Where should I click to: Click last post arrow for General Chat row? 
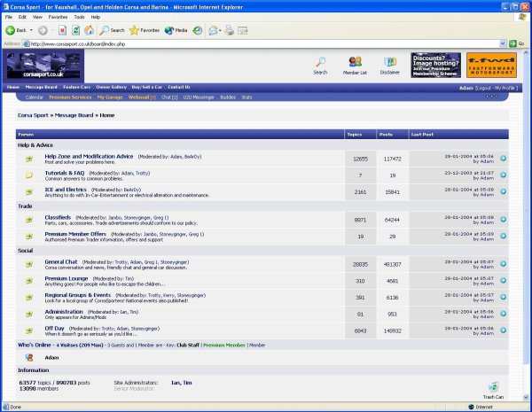pyautogui.click(x=503, y=264)
